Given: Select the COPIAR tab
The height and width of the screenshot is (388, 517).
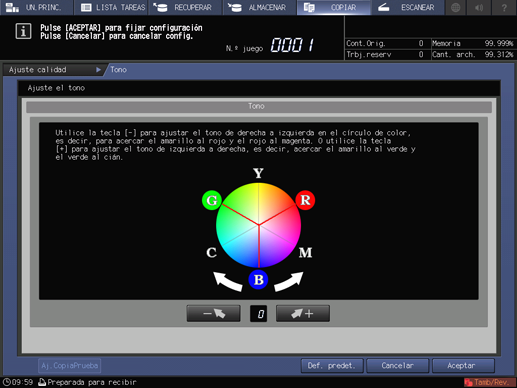Looking at the screenshot, I should (x=334, y=7).
